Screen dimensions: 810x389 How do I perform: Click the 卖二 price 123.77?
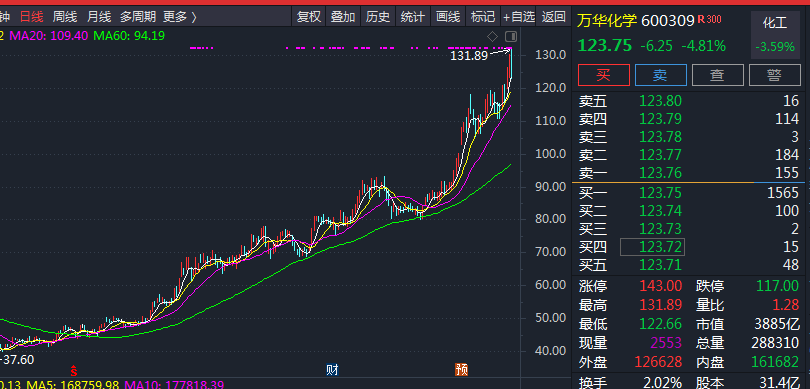pos(661,154)
